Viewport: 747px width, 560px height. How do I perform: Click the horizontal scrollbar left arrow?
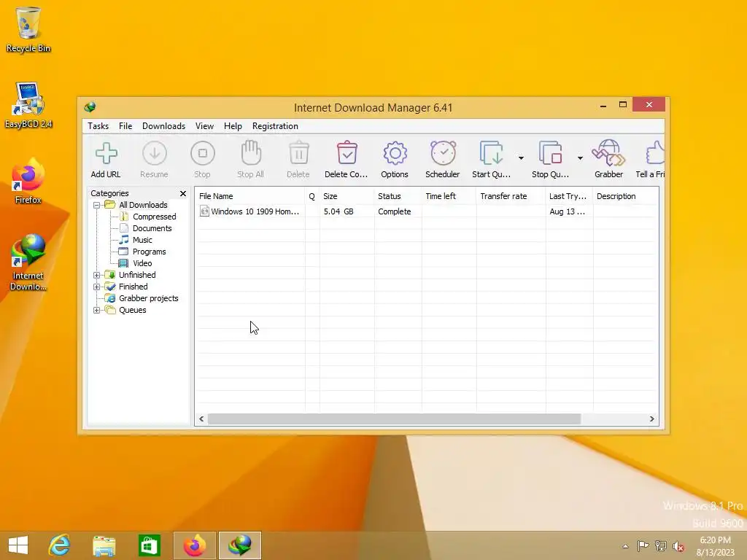pos(201,419)
